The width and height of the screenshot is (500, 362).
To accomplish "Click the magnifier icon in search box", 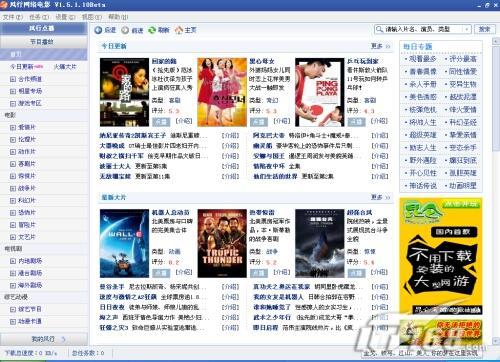I will click(379, 29).
